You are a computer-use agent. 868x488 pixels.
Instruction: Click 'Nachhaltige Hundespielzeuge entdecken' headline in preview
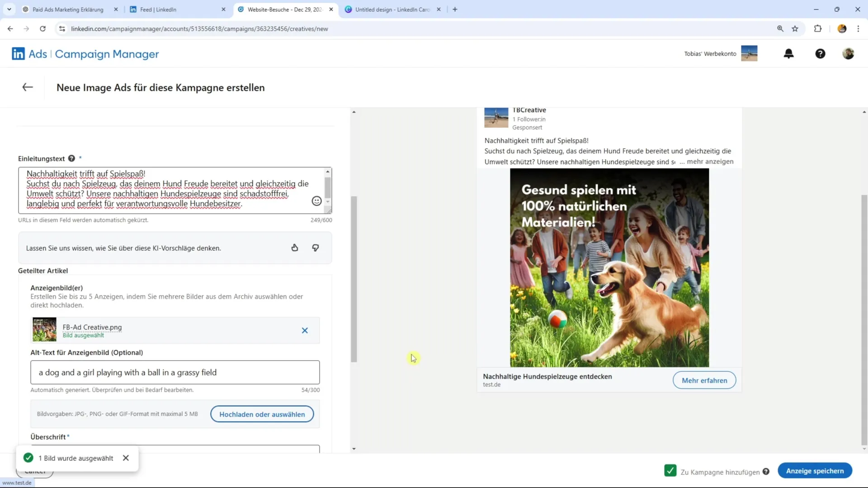point(547,376)
